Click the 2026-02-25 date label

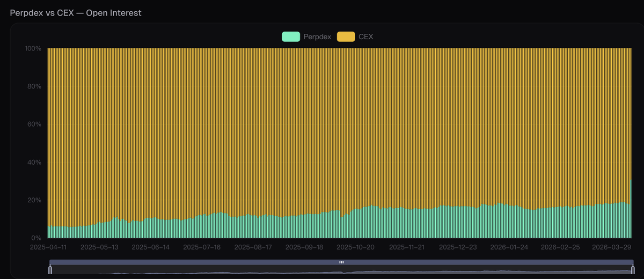[560, 247]
